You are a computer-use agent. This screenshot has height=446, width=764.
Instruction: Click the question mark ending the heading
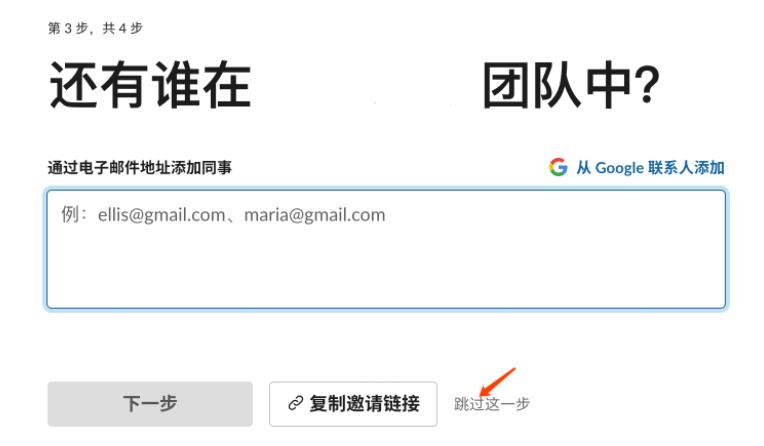[648, 85]
